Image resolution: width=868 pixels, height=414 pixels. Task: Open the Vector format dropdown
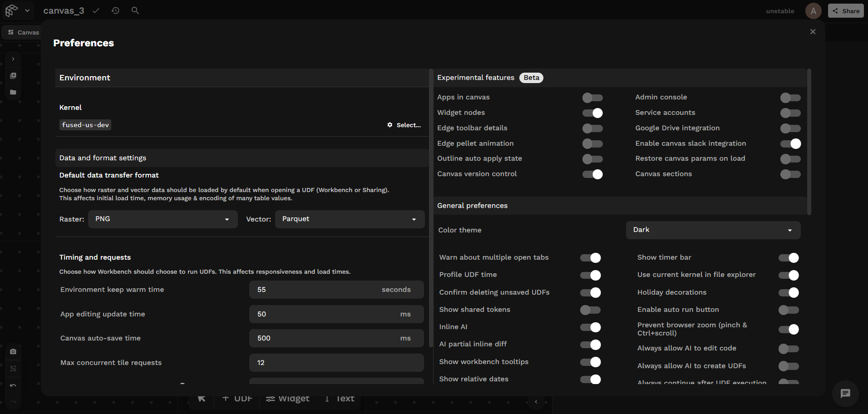pyautogui.click(x=350, y=219)
